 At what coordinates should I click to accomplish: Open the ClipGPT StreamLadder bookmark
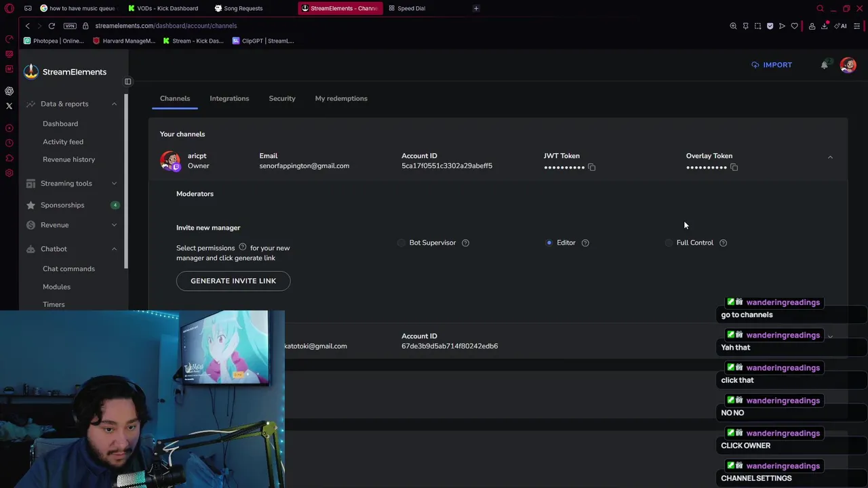pyautogui.click(x=263, y=41)
